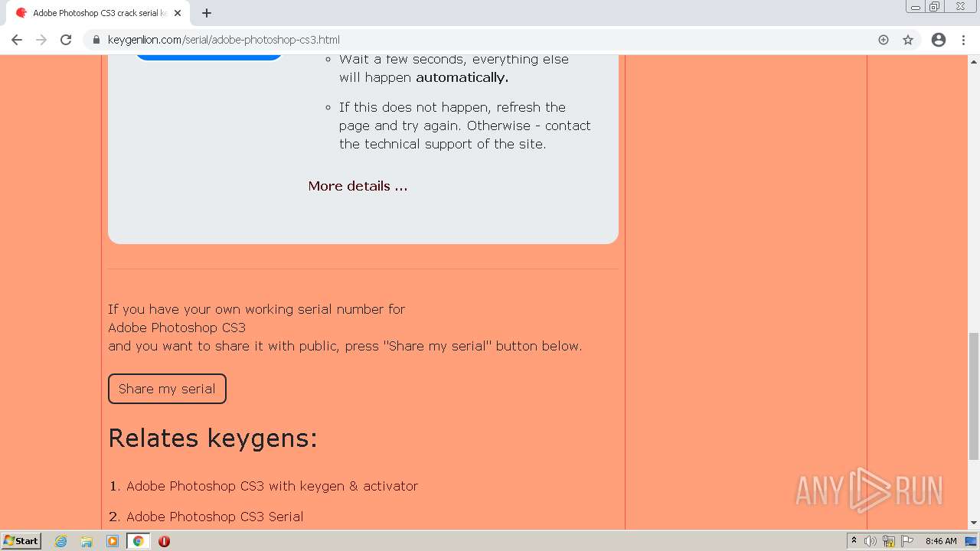
Task: Open Chrome's three-dot menu
Action: click(963, 40)
